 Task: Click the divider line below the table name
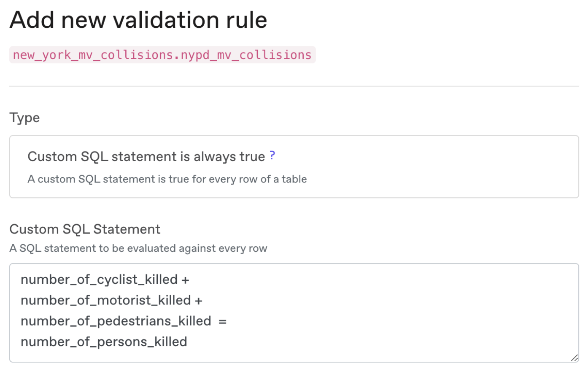[294, 86]
